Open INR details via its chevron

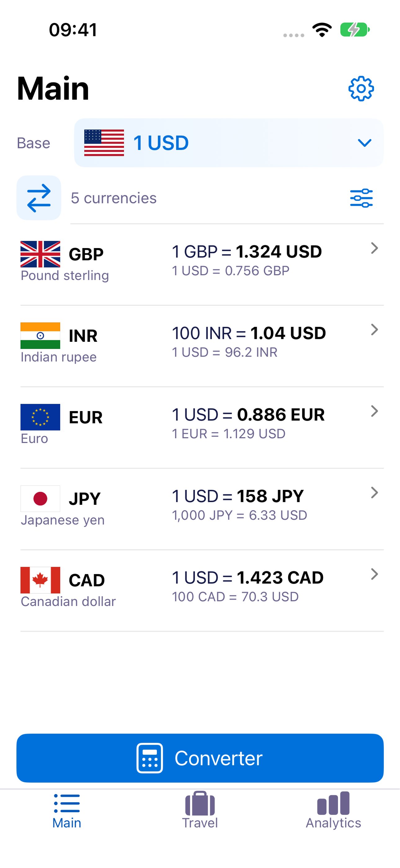click(374, 330)
